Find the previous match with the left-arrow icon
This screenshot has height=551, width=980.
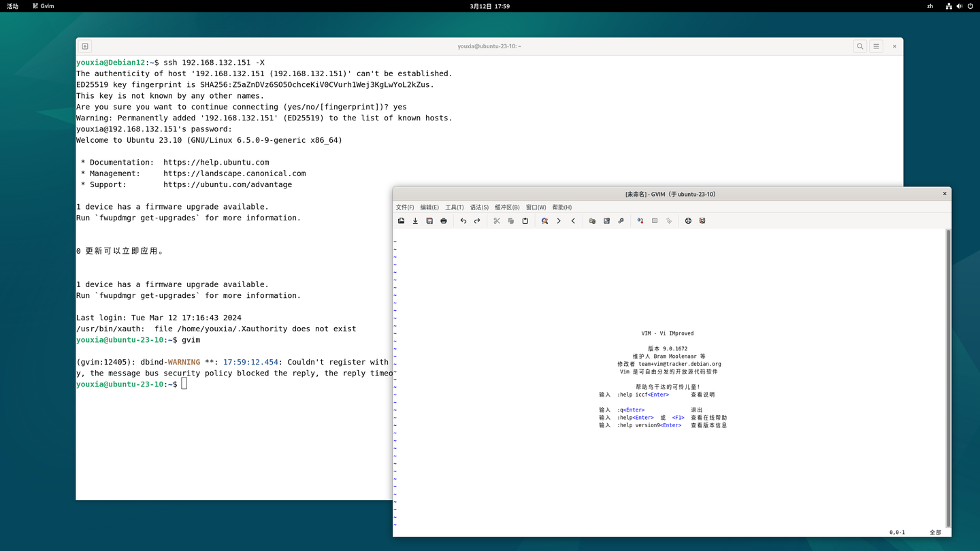click(572, 220)
